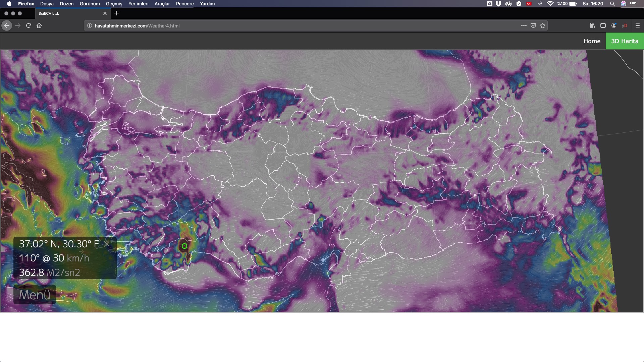Close the coordinates info popup
The image size is (644, 362).
[107, 244]
